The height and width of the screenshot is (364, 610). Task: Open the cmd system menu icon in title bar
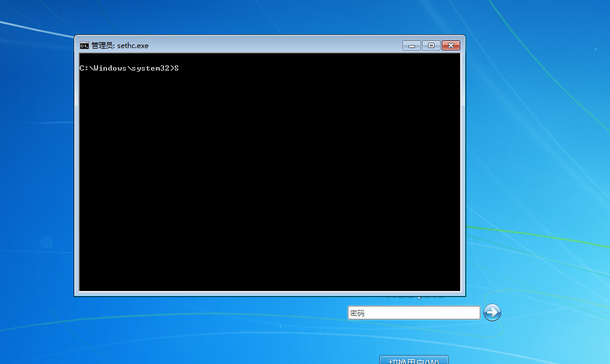[84, 46]
